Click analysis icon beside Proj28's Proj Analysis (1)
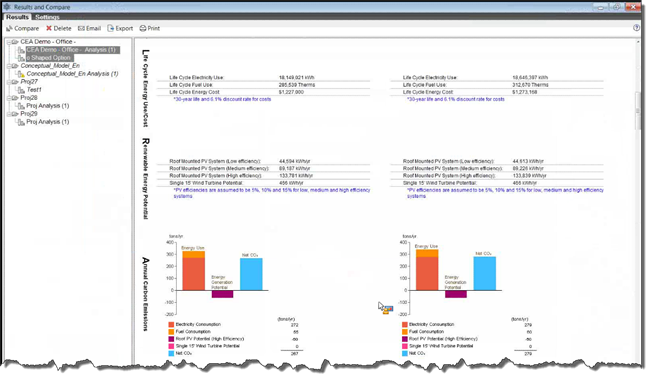Image resolution: width=650 pixels, height=382 pixels. coord(21,106)
